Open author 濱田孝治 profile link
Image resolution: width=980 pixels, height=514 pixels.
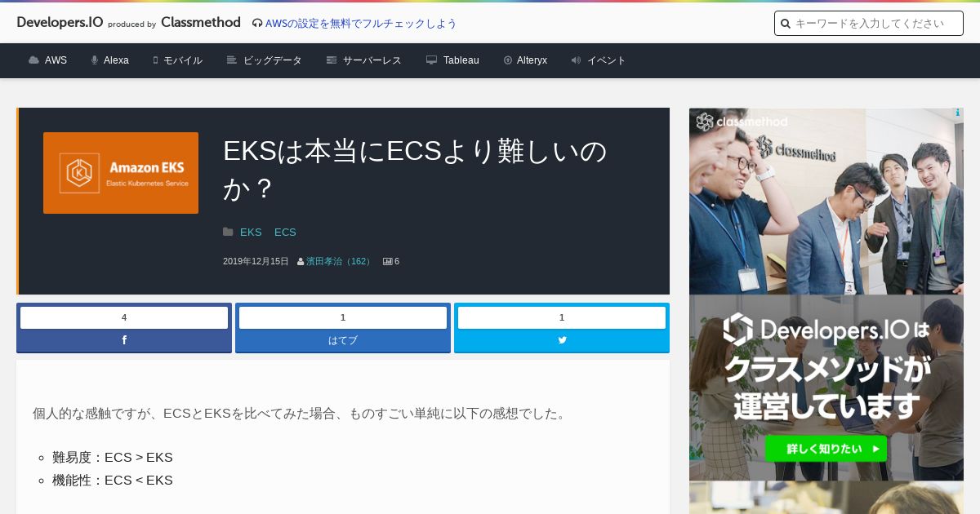(340, 262)
